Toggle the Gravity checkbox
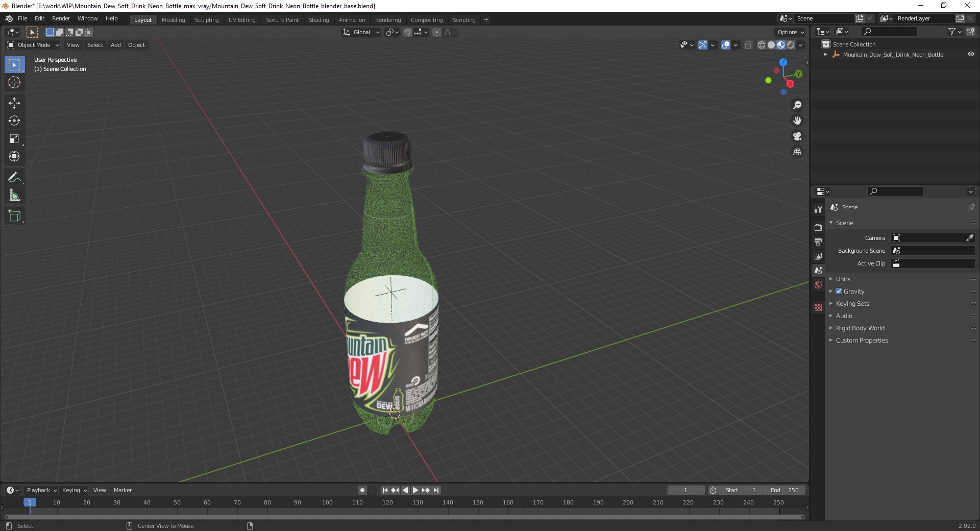Image resolution: width=980 pixels, height=531 pixels. pos(839,291)
